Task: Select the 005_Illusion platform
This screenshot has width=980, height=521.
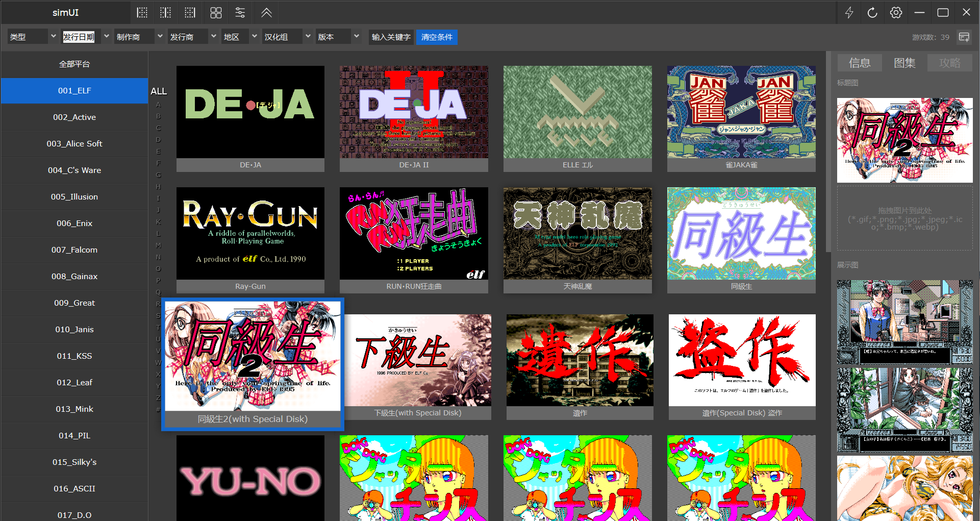Action: pyautogui.click(x=74, y=197)
